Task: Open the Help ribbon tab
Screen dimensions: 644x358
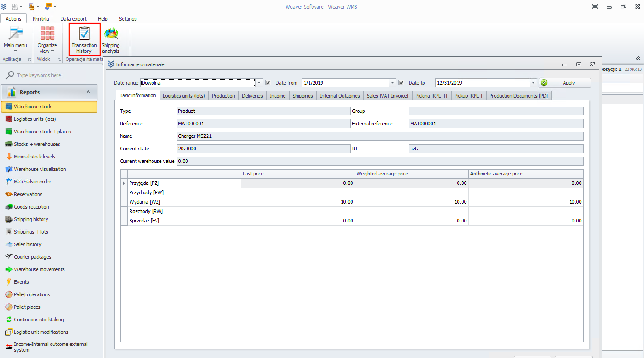Action: pos(103,19)
